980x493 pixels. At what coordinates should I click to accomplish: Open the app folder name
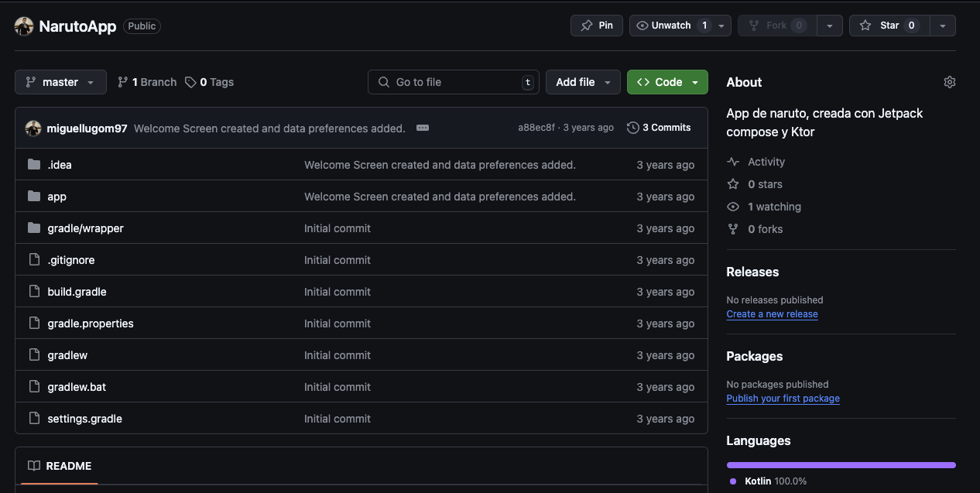point(57,197)
